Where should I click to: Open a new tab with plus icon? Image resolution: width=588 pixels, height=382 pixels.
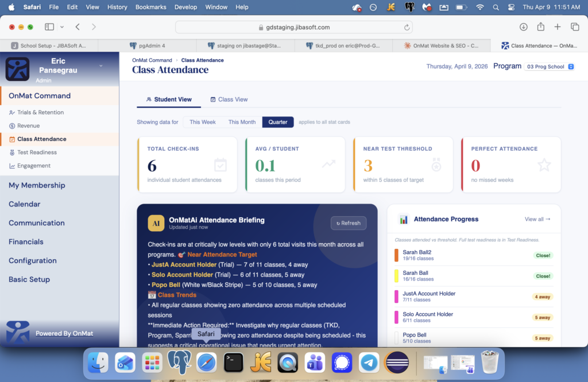point(558,27)
